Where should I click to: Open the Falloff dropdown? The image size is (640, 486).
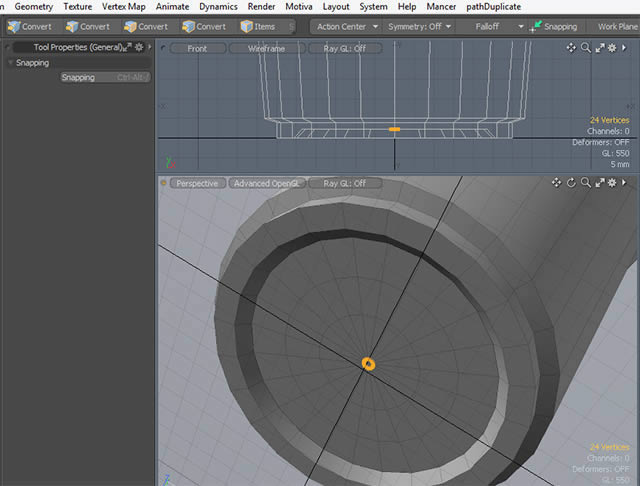[x=492, y=27]
